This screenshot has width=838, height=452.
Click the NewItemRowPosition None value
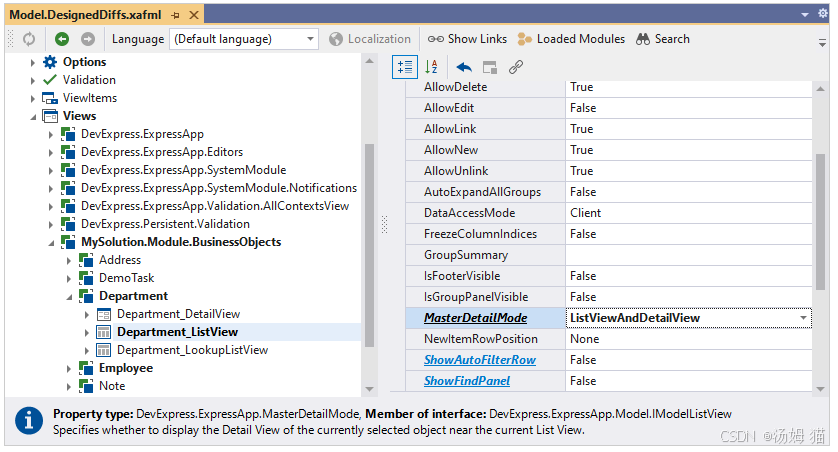[689, 339]
